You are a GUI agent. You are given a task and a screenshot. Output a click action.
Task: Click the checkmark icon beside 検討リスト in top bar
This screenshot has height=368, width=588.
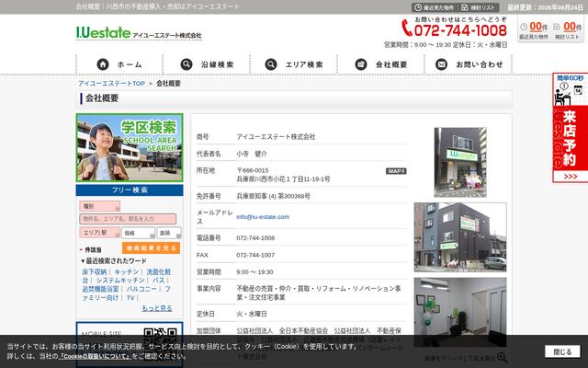[x=465, y=7]
